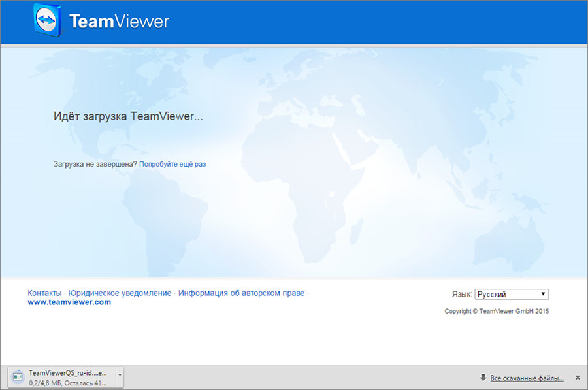Open 'Информация об авторском праве' link
Screen dimensions: 588x390
pyautogui.click(x=241, y=293)
